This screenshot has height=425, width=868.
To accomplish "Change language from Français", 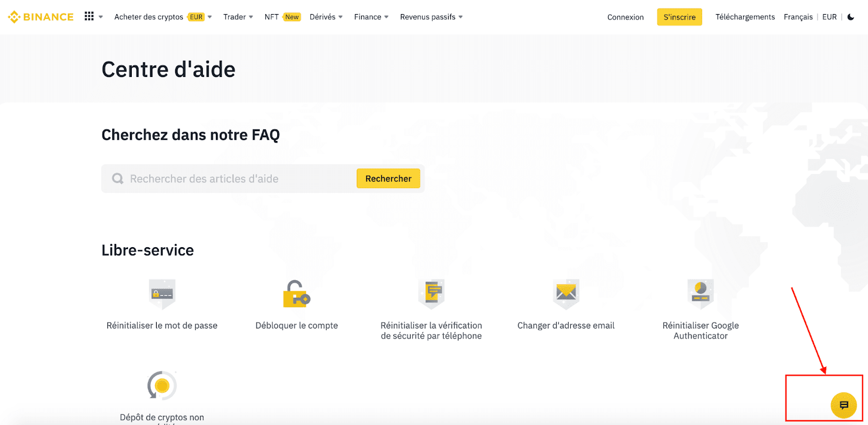I will pos(798,17).
